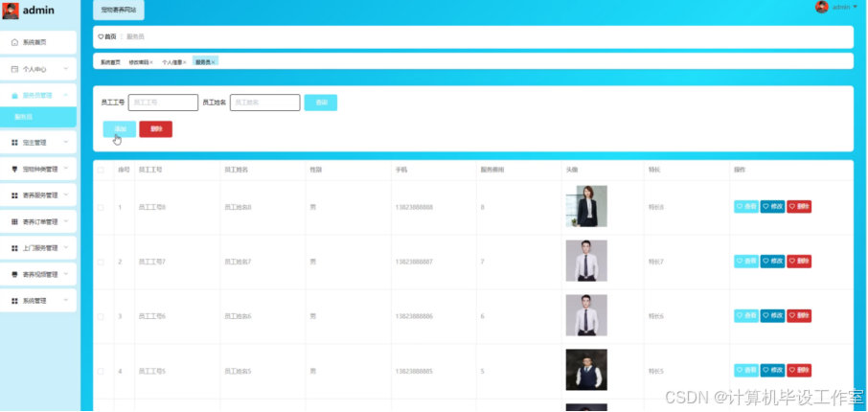
Task: Expand 宠物种类管理 via its chevron
Action: pyautogui.click(x=66, y=169)
